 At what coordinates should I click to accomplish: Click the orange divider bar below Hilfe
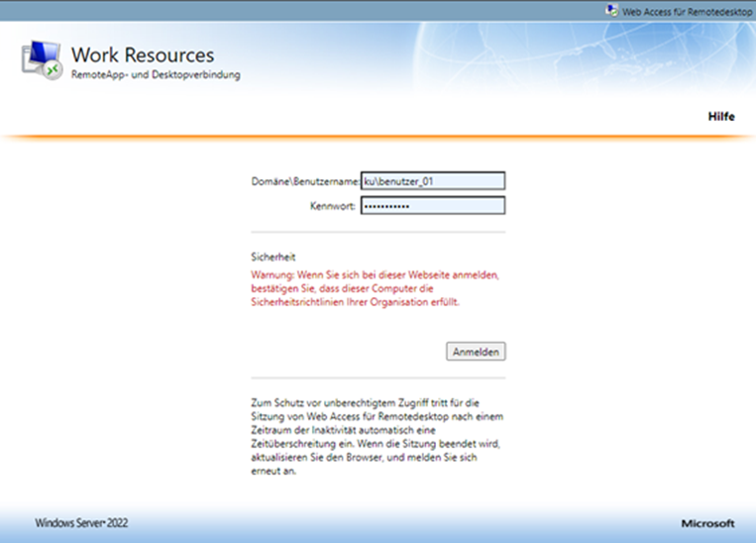378,136
